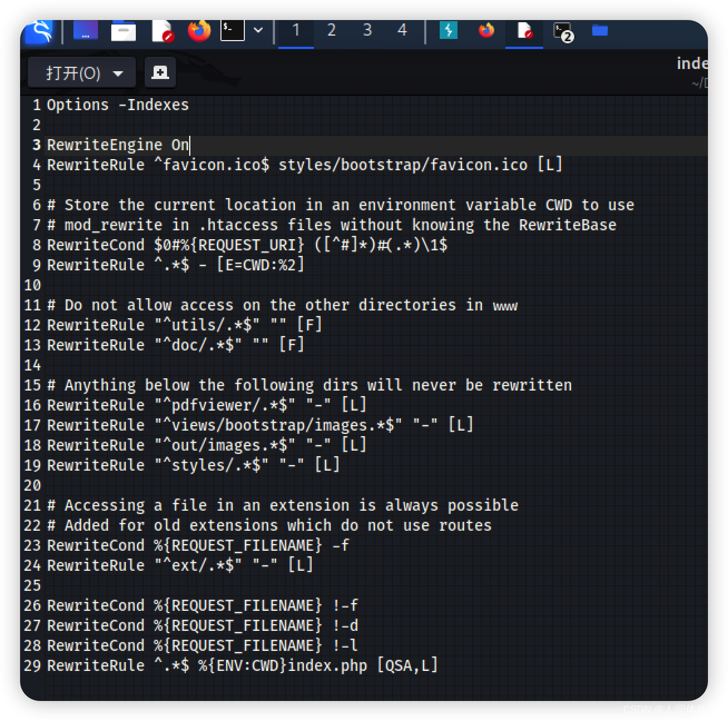Click the '# Accessing a file in an extension' comment
Viewport: 728px width, 721px height.
(282, 505)
